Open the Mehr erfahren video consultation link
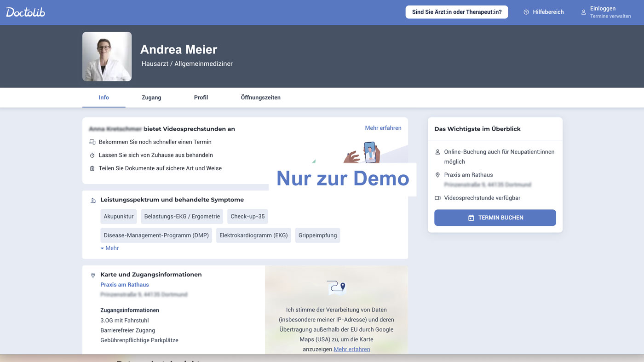The height and width of the screenshot is (362, 644). click(x=383, y=128)
